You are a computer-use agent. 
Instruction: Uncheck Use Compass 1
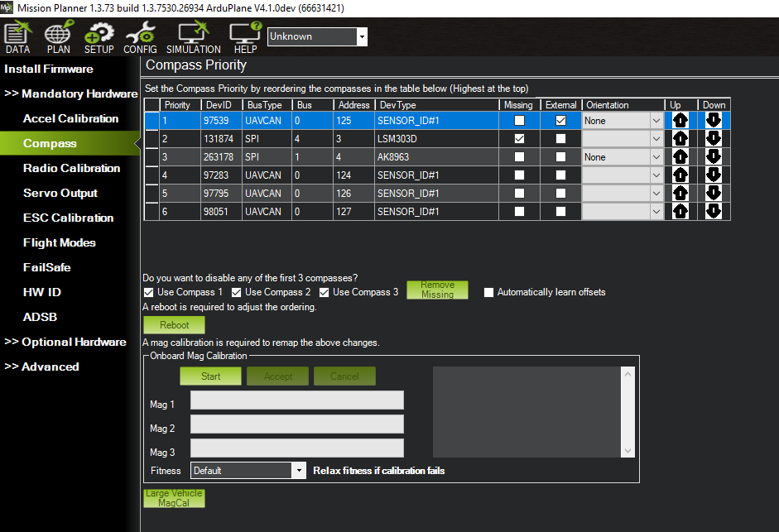(149, 292)
